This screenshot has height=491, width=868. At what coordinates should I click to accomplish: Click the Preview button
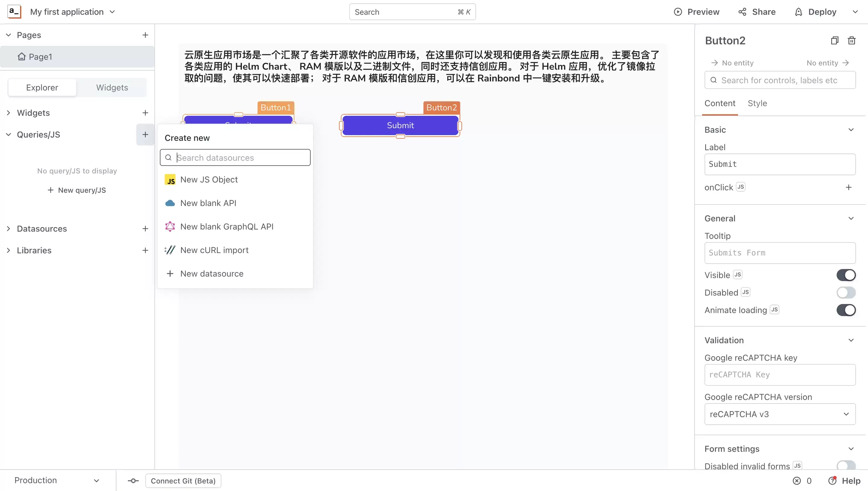[x=696, y=12]
